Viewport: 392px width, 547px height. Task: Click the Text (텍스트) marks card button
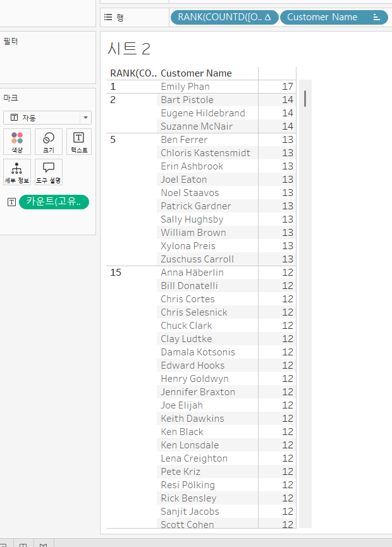(x=79, y=141)
